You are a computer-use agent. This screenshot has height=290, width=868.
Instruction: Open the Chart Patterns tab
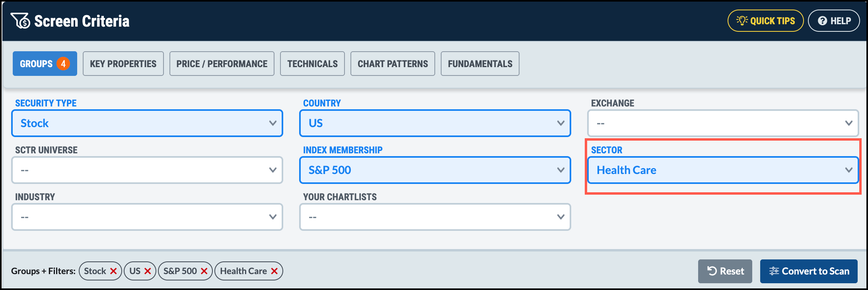(x=393, y=64)
